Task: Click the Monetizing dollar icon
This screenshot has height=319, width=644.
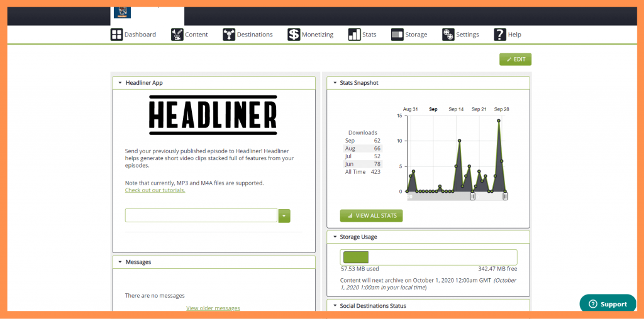Action: tap(294, 35)
